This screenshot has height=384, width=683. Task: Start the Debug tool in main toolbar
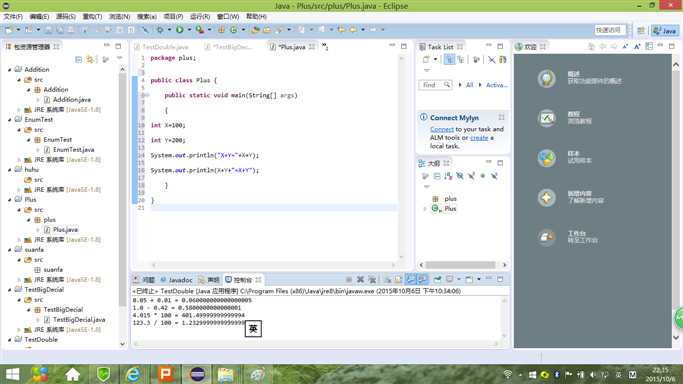coord(160,30)
